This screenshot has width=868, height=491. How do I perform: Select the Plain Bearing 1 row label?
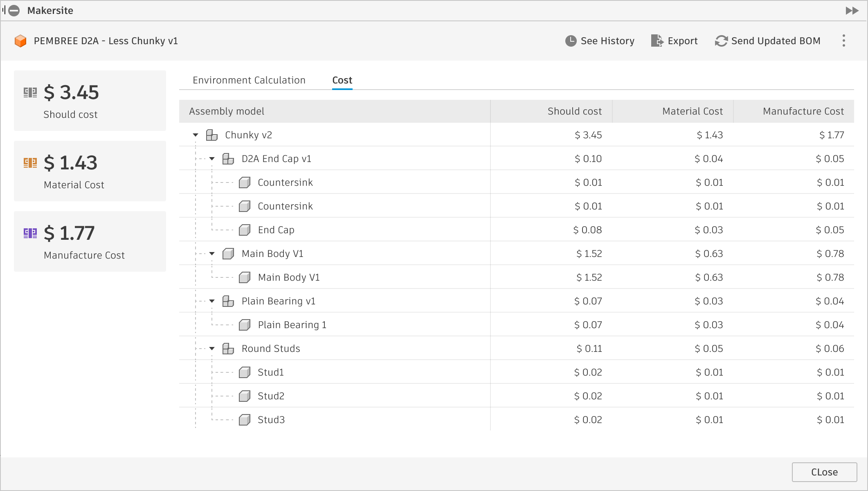(292, 325)
